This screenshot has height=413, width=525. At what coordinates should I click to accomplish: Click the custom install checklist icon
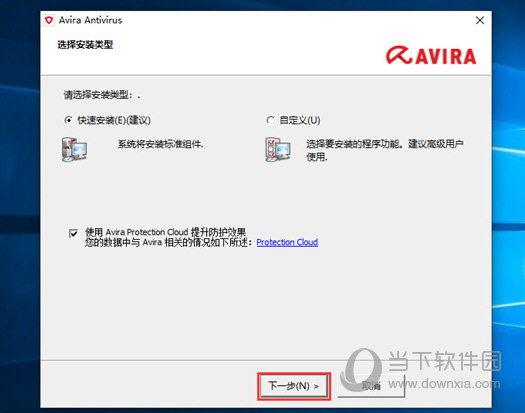tap(278, 149)
